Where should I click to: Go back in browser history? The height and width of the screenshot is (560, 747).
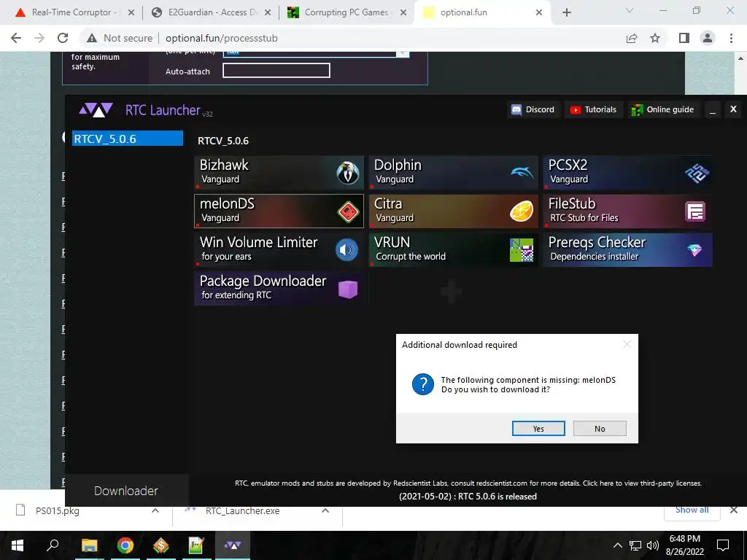[x=16, y=38]
